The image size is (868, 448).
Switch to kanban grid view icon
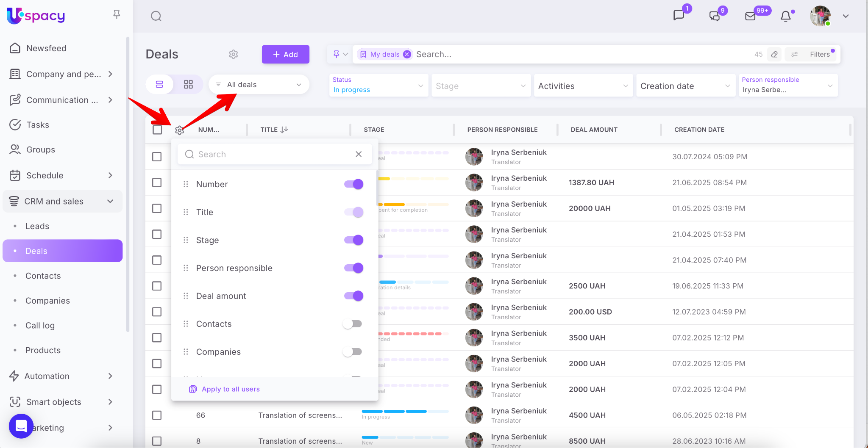tap(188, 84)
